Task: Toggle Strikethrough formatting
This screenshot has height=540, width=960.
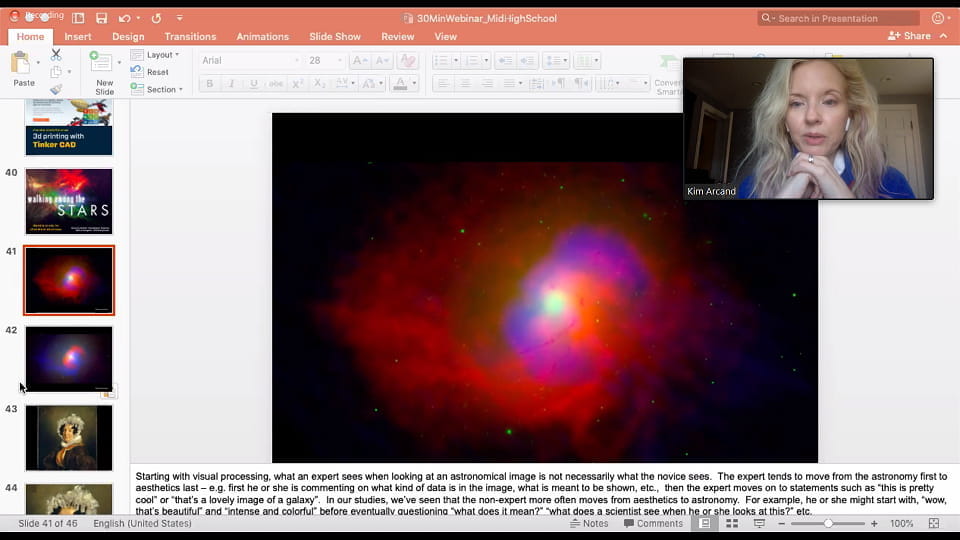Action: coord(276,83)
